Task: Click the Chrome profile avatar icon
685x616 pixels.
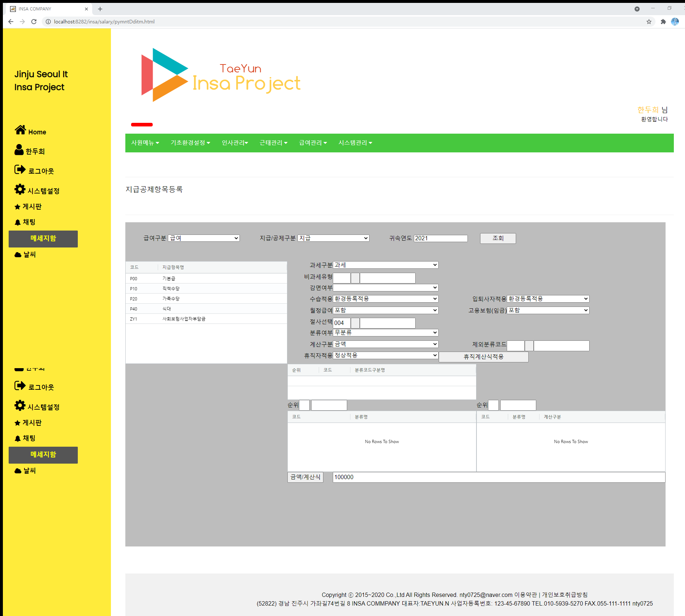Action: point(675,22)
